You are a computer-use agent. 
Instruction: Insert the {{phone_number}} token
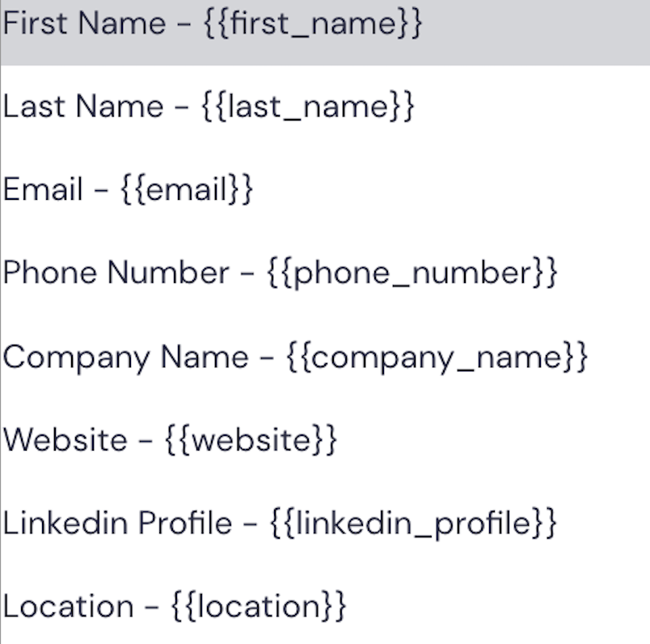412,273
